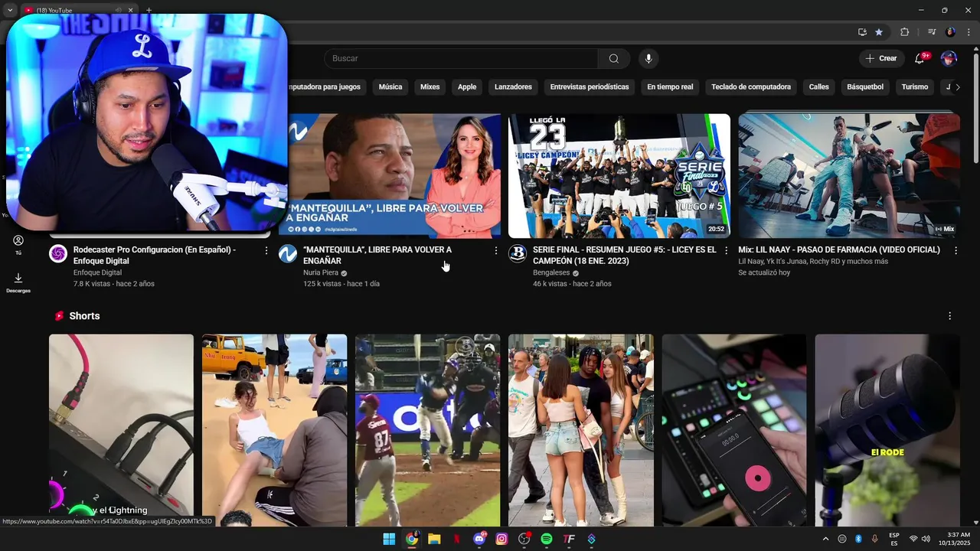Image resolution: width=980 pixels, height=551 pixels.
Task: Open Discord from taskbar
Action: click(479, 539)
